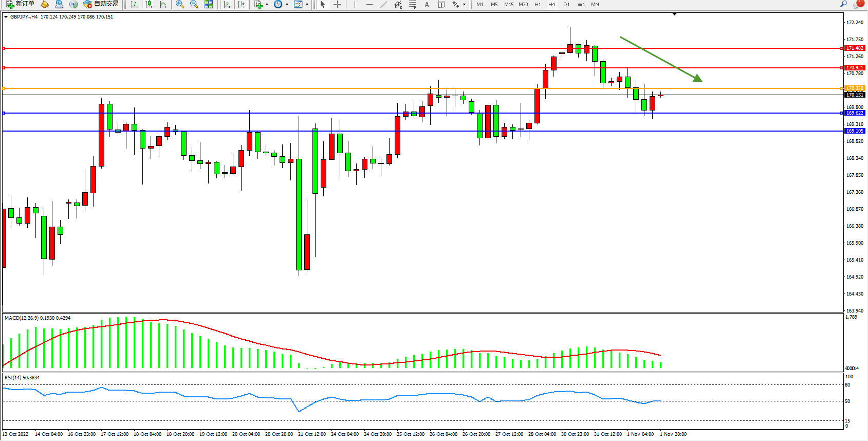This screenshot has height=441, width=868.
Task: Open the indicators list dropdown arrow
Action: (x=267, y=4)
